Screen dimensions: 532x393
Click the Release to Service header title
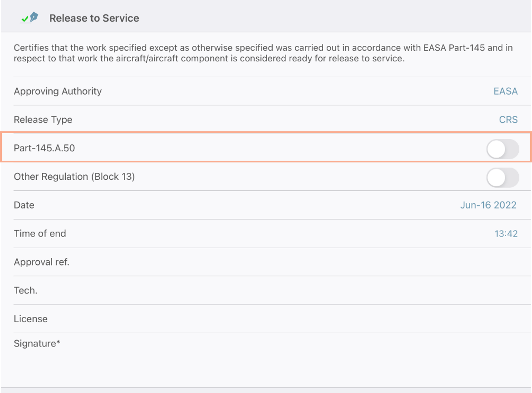94,18
